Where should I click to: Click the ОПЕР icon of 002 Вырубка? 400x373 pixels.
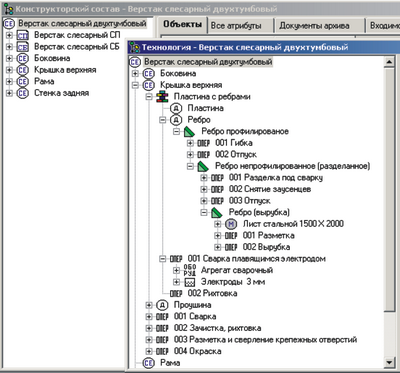coord(231,247)
